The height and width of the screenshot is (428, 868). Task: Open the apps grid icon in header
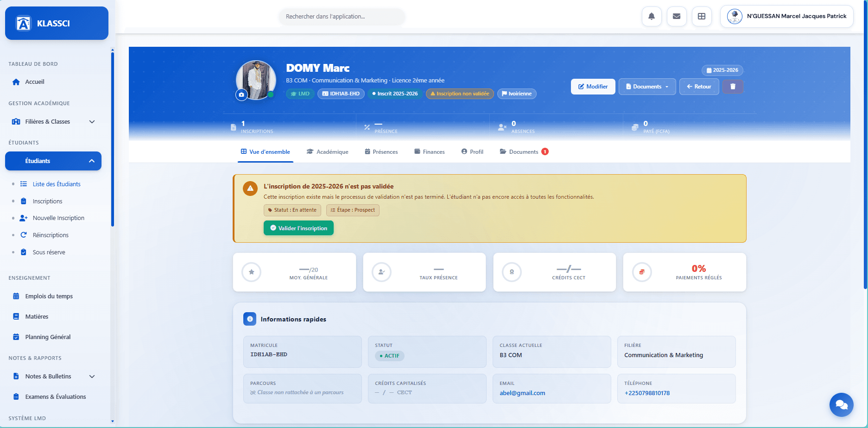point(702,16)
